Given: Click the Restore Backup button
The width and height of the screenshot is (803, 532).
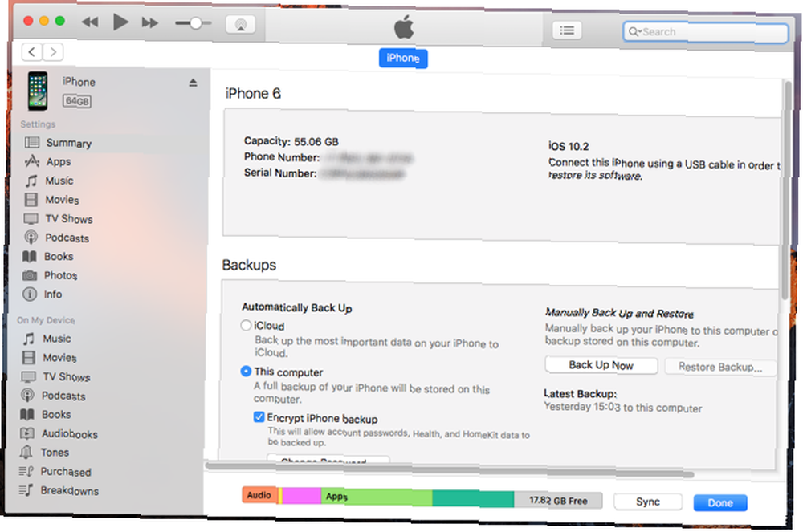Looking at the screenshot, I should pos(720,368).
